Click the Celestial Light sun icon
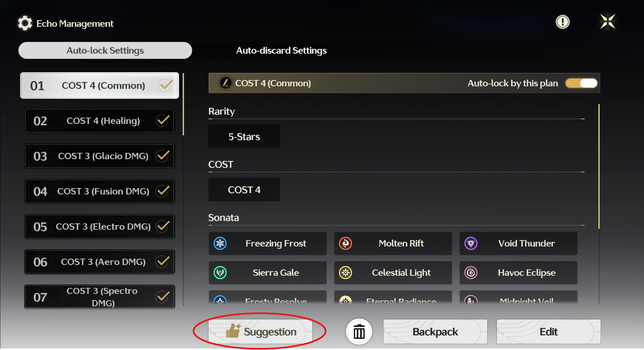Screen dimensions: 644x350 [346, 273]
